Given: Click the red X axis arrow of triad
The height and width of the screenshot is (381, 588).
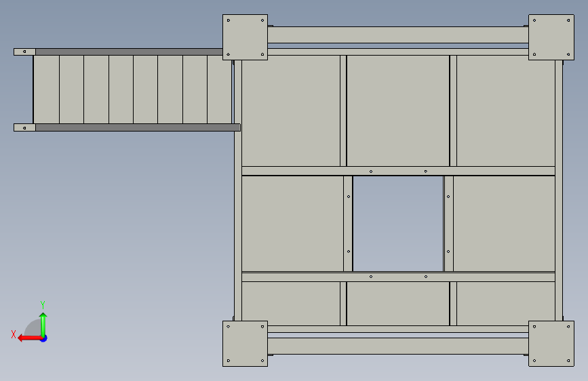Looking at the screenshot, I should pyautogui.click(x=30, y=338).
